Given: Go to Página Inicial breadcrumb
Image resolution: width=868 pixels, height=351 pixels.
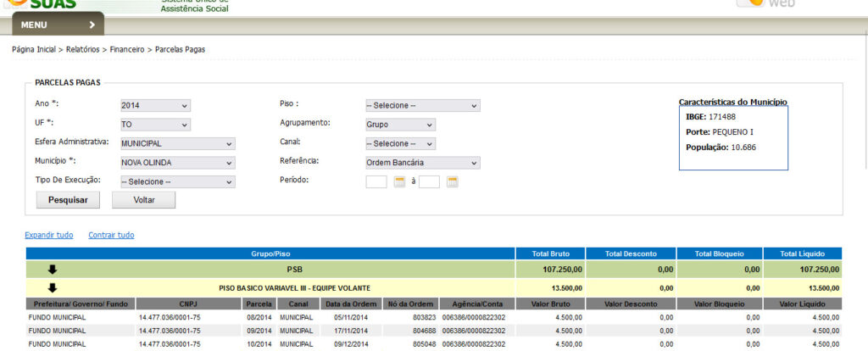Looking at the screenshot, I should tap(34, 49).
